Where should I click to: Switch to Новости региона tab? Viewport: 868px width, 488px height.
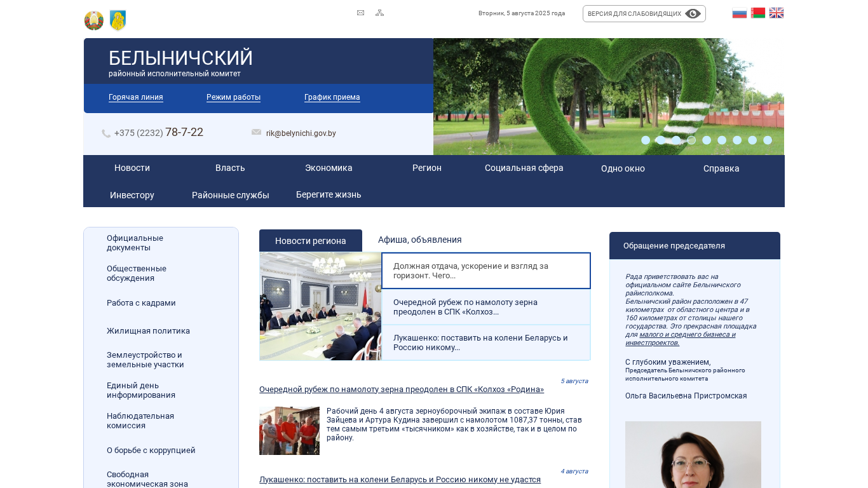tap(311, 241)
